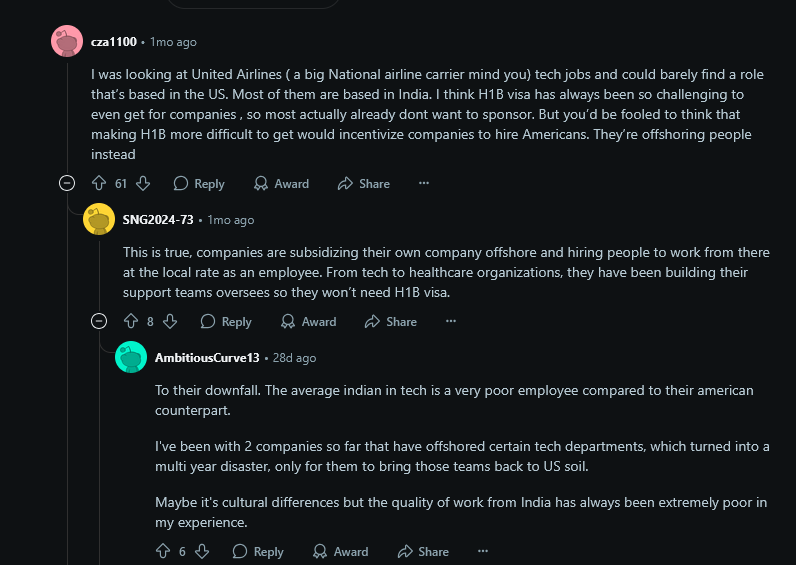Downvote AmbitiousCurve13's comment
Screen dimensions: 796x565
(x=202, y=551)
